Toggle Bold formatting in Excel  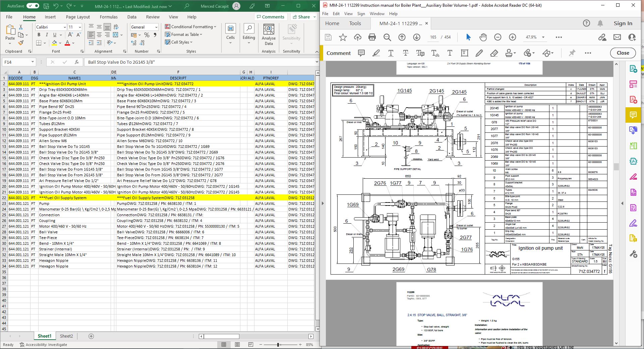coord(39,35)
